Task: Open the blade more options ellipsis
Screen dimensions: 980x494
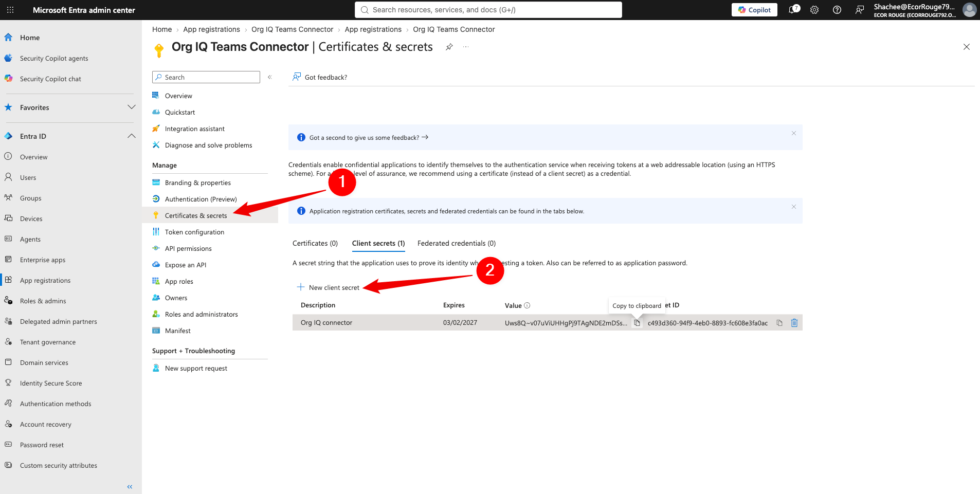Action: coord(466,47)
